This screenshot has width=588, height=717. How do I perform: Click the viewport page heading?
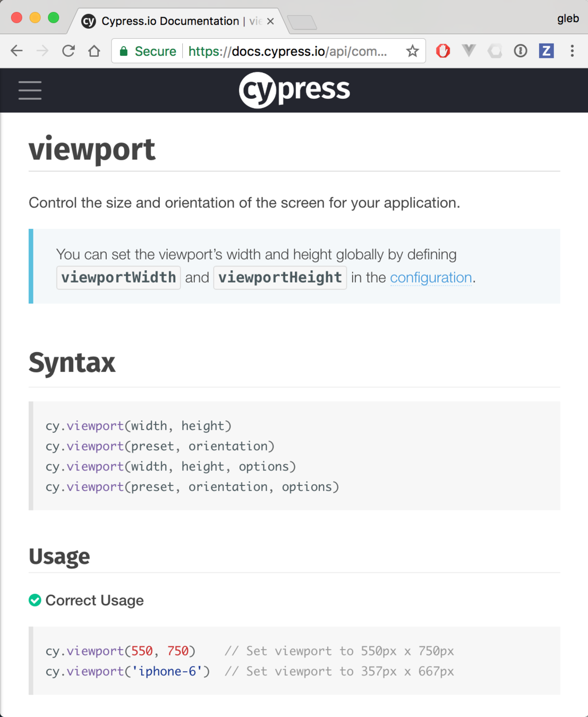coord(92,149)
